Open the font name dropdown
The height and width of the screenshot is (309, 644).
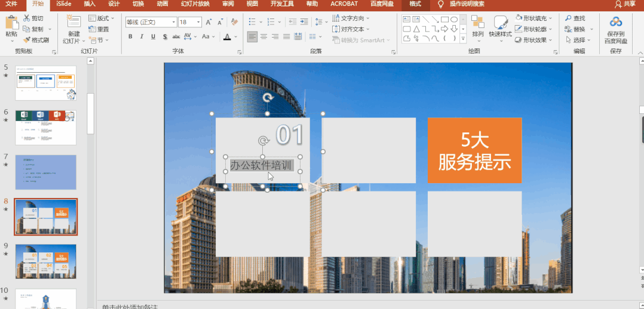point(174,22)
